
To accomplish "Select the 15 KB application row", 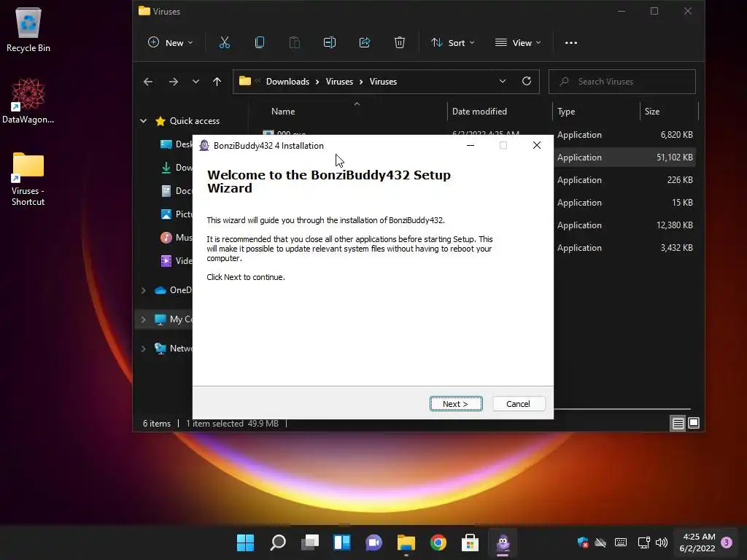I will pos(624,203).
